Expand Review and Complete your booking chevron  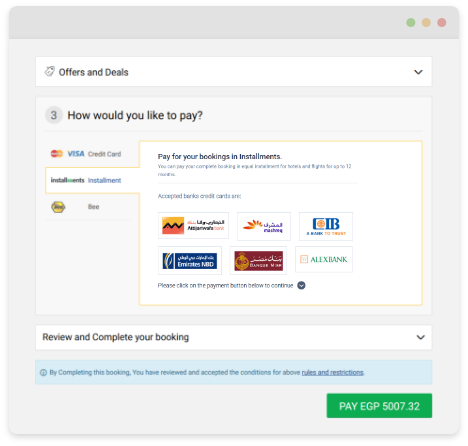[421, 337]
